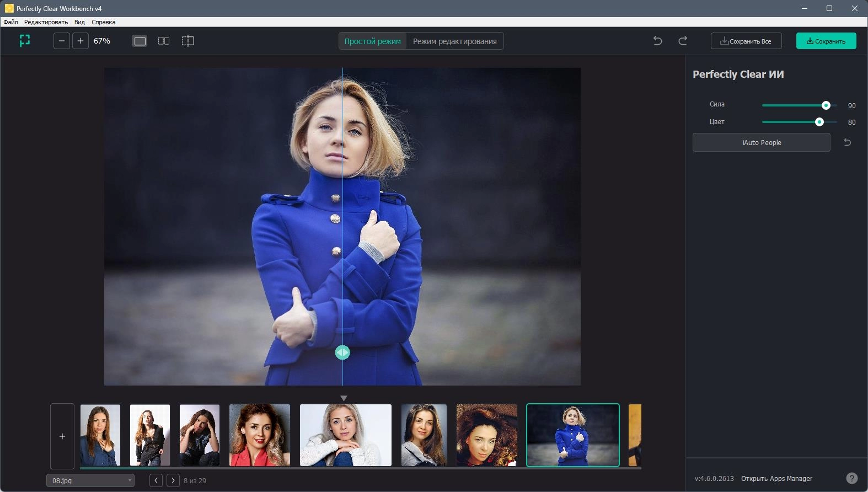Select the highlighted blue coat thumbnail
Screen dimensions: 868x492
573,435
